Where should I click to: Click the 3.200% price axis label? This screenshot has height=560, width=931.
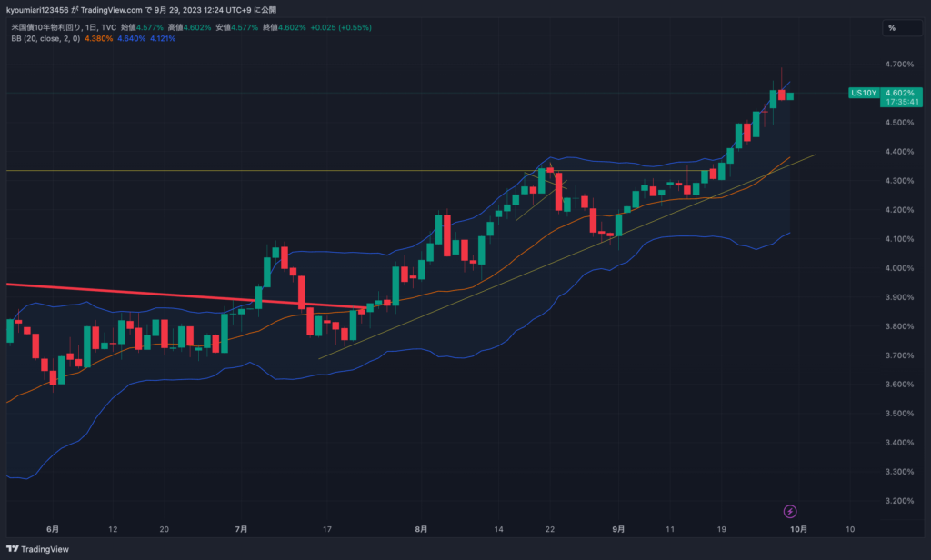pos(899,501)
